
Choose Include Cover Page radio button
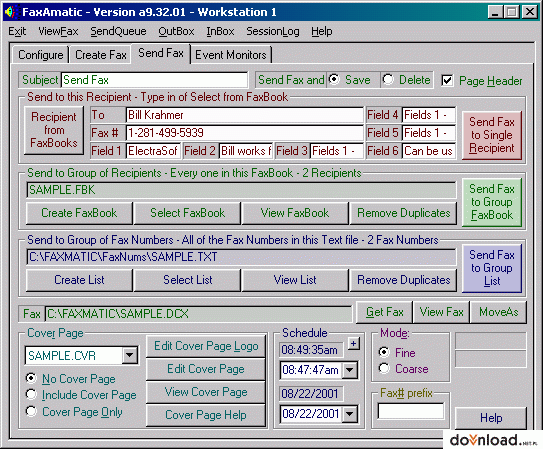click(31, 394)
